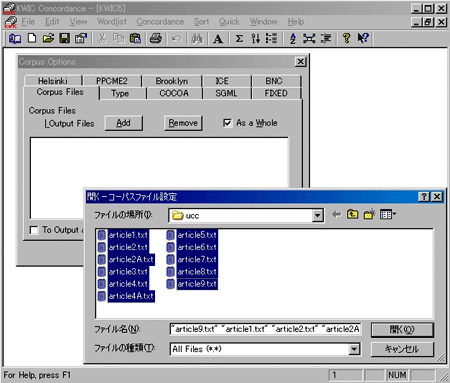
Task: Open the Sort menu
Action: pos(201,22)
